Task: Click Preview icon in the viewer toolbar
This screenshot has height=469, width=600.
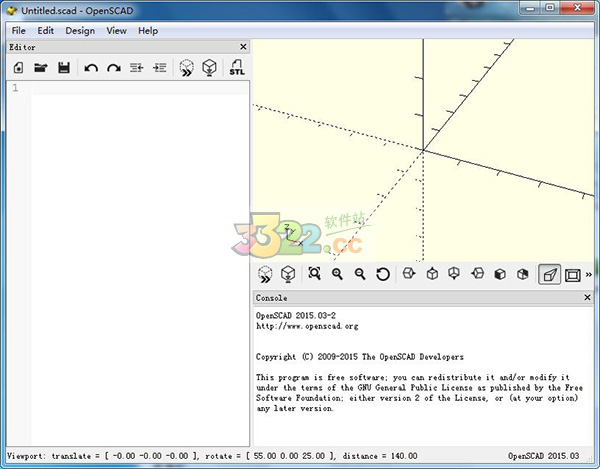Action: [x=265, y=274]
